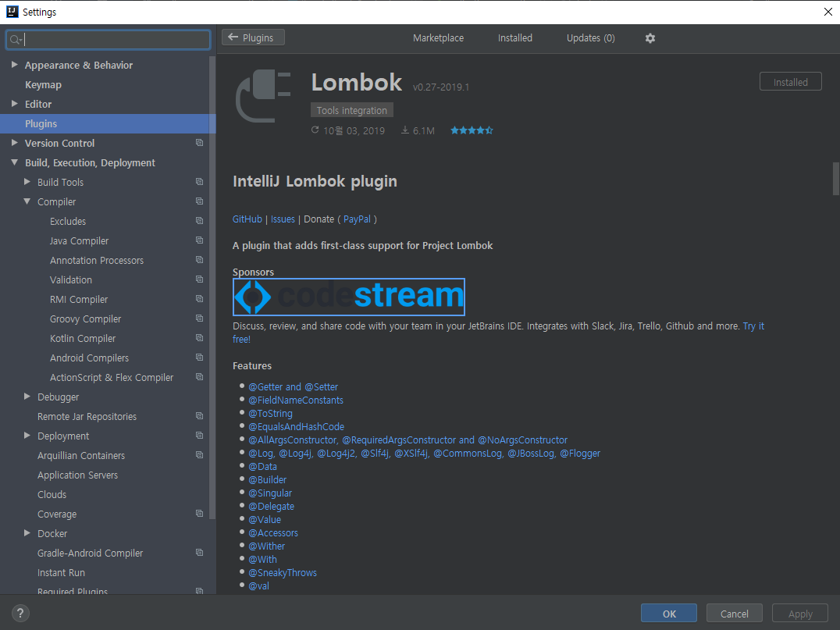Click project-level icon beside Version Control
Screen dimensions: 840x630
(x=199, y=143)
